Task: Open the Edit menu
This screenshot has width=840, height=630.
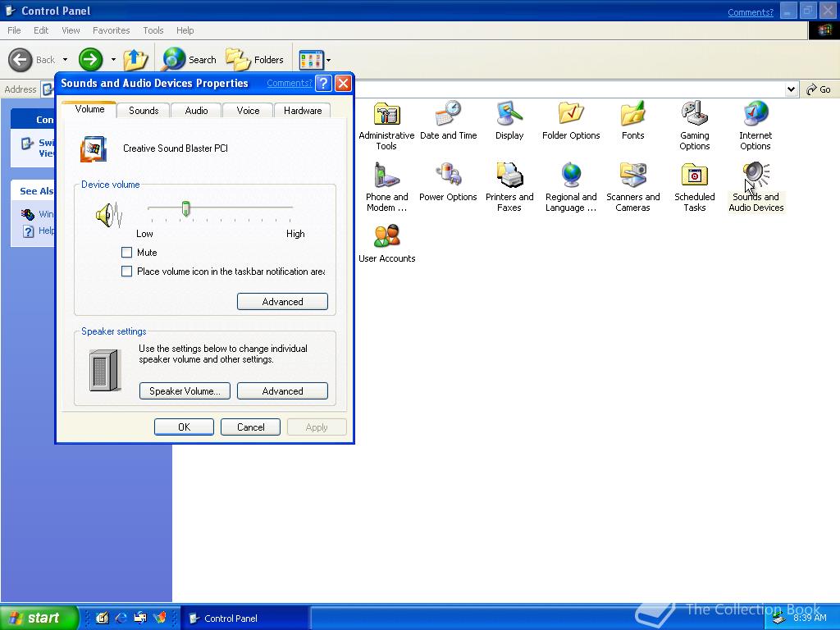Action: [41, 30]
